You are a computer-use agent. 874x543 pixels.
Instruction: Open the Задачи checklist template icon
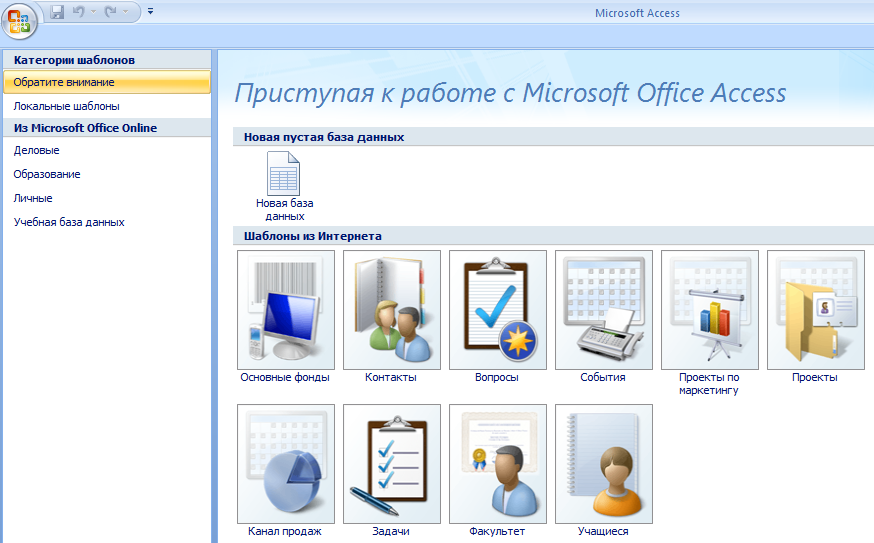(x=392, y=464)
